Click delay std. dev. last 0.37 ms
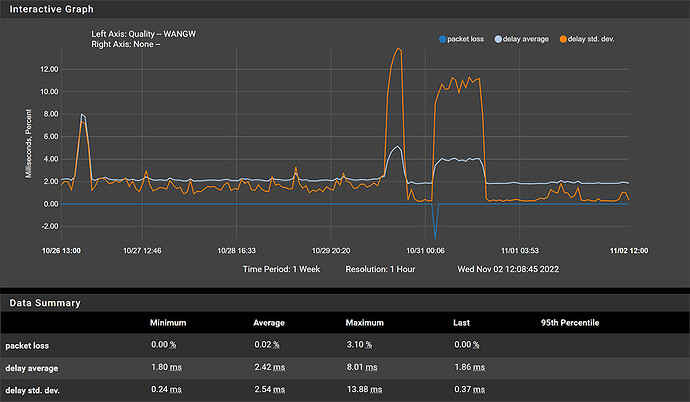 470,390
